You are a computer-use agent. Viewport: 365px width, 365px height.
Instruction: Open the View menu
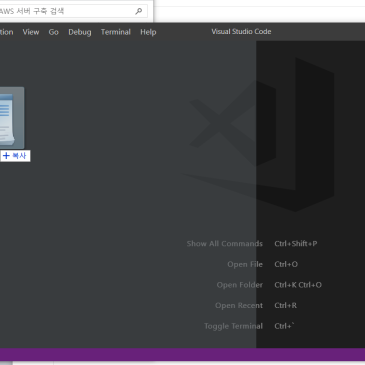31,32
